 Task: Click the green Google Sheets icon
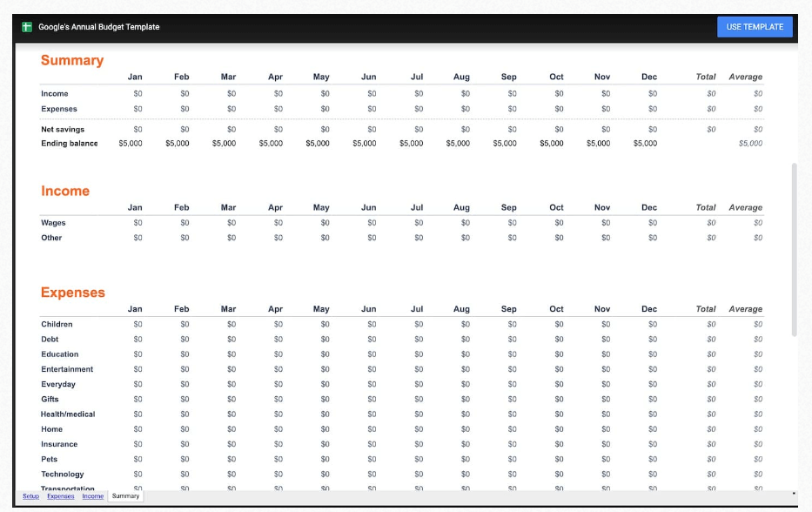[x=27, y=27]
